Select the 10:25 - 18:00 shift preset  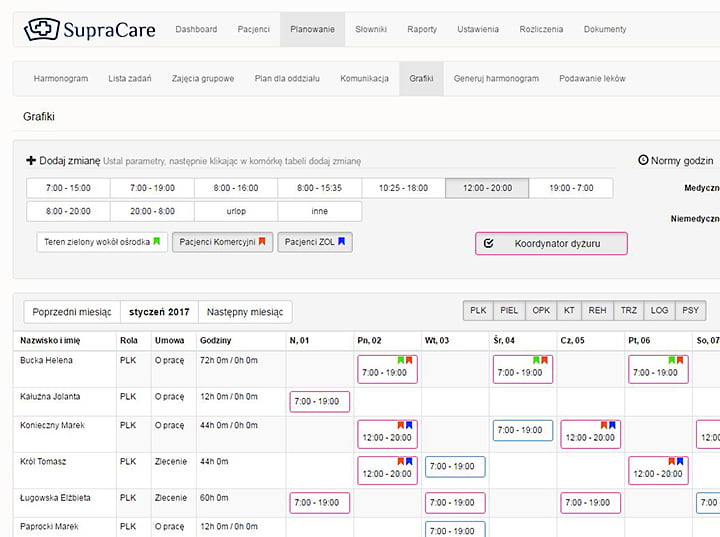[x=403, y=188]
